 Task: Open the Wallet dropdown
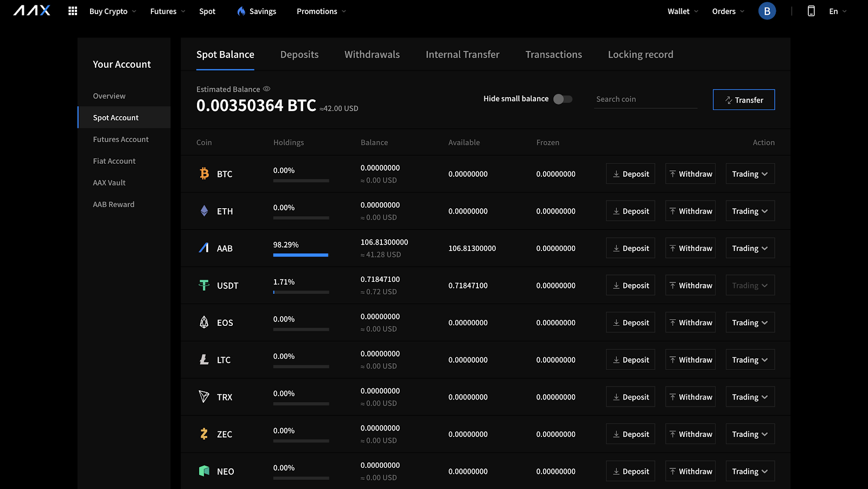coord(683,11)
